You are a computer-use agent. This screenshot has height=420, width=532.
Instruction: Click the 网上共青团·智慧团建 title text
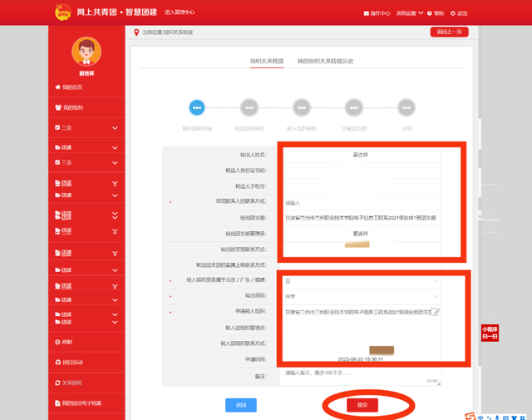click(x=116, y=12)
